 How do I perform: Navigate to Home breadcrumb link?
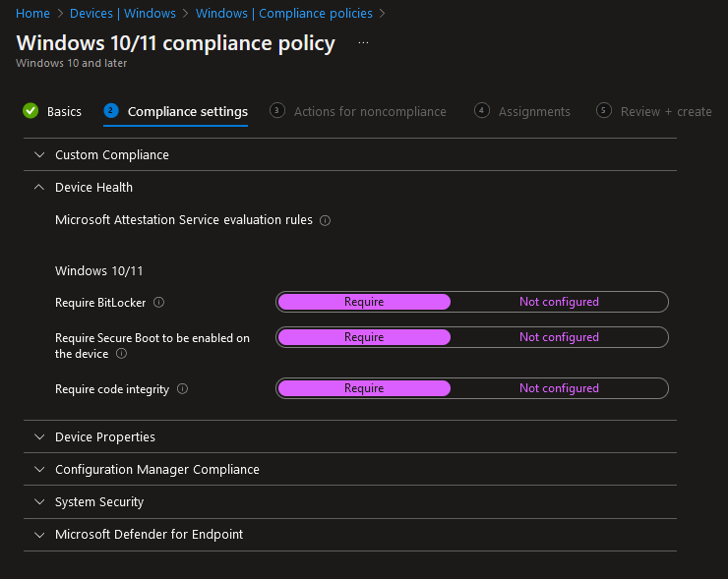tap(33, 14)
